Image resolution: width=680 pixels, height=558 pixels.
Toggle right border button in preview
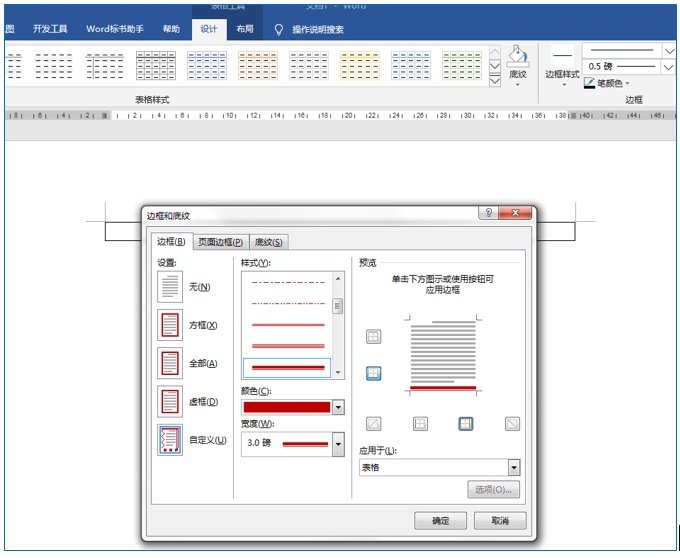coord(466,424)
